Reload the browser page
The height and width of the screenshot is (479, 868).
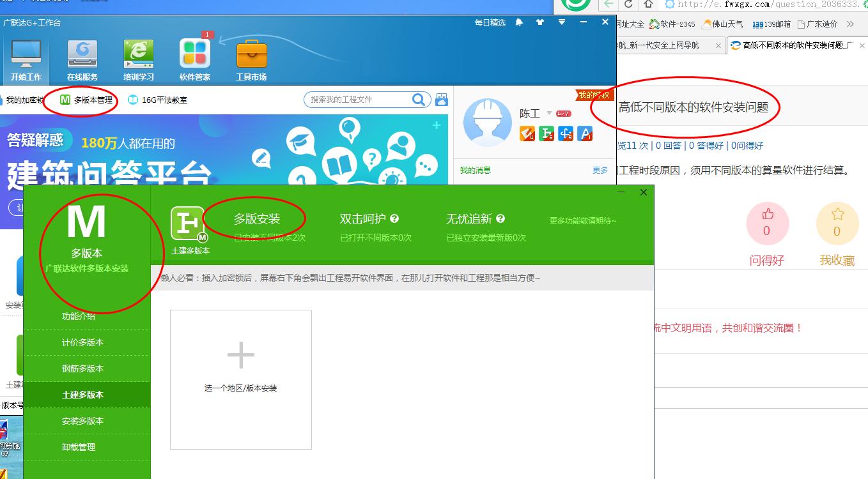(628, 4)
